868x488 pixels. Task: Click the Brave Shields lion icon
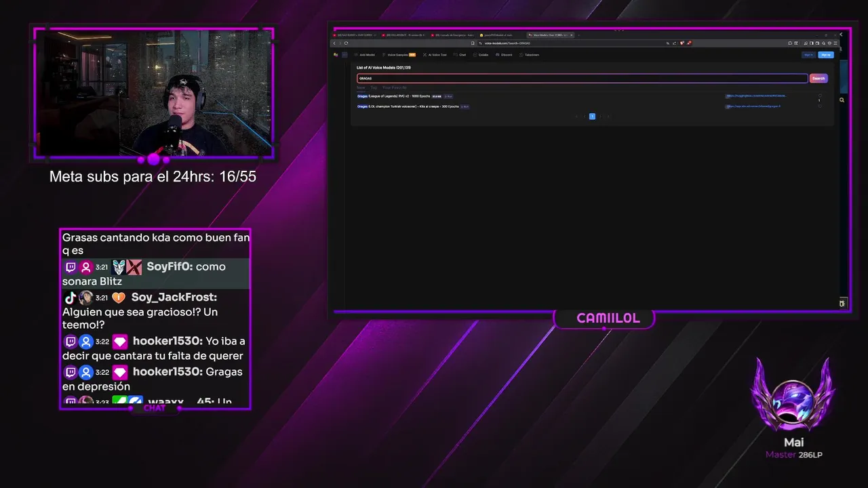pos(682,43)
